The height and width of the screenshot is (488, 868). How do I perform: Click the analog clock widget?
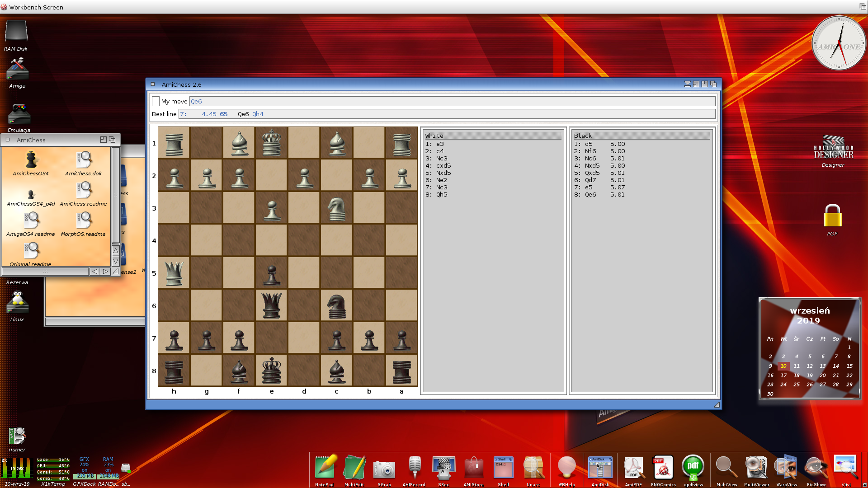pyautogui.click(x=839, y=43)
